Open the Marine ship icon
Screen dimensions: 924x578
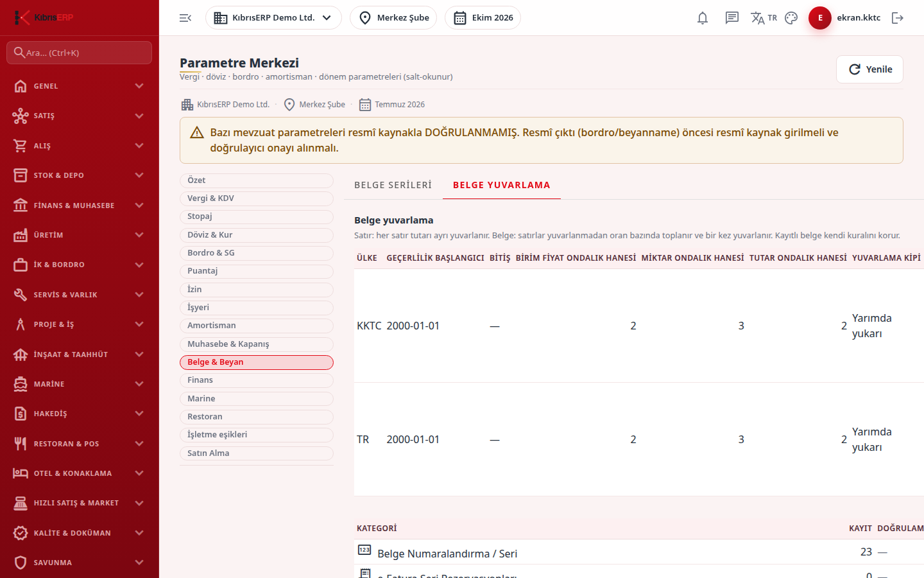pos(21,384)
